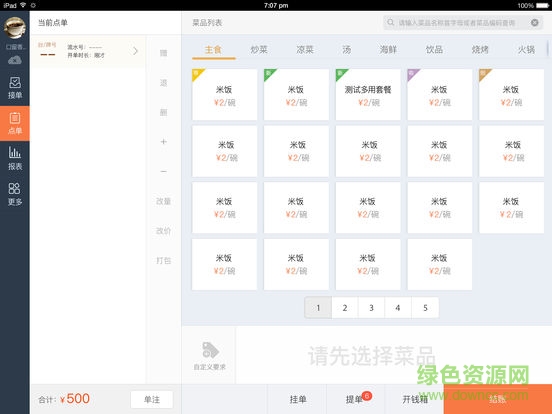
Task: Go to page 2 of dishes
Action: (345, 308)
